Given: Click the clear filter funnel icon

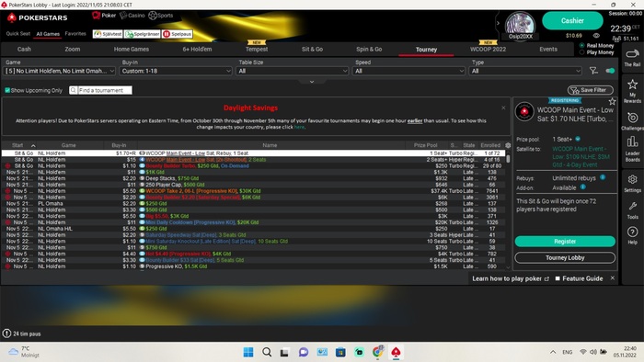Looking at the screenshot, I should [593, 71].
